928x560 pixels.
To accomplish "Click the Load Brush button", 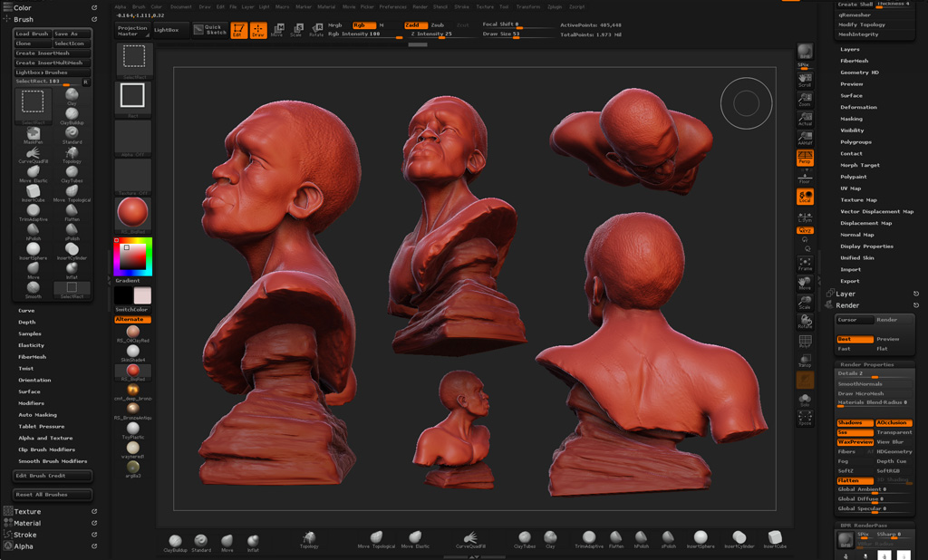I will point(33,34).
